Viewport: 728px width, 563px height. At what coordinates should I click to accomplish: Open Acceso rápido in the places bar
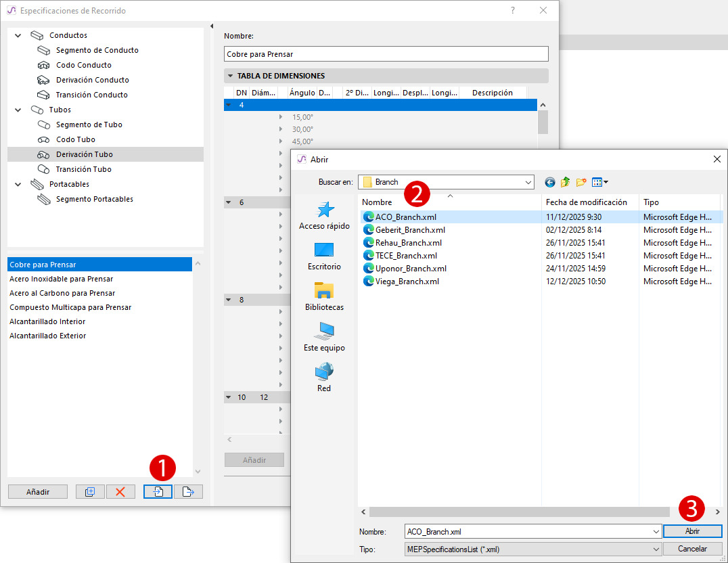pos(324,216)
